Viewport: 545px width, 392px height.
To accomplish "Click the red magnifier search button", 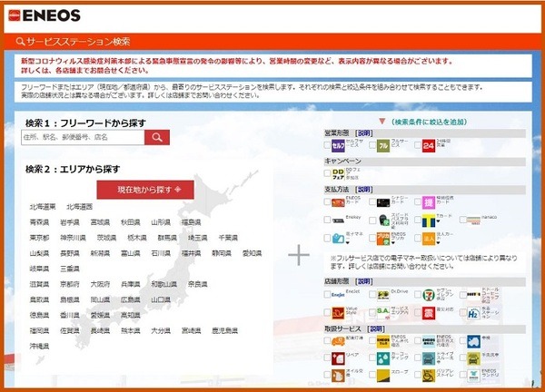I will tap(157, 137).
